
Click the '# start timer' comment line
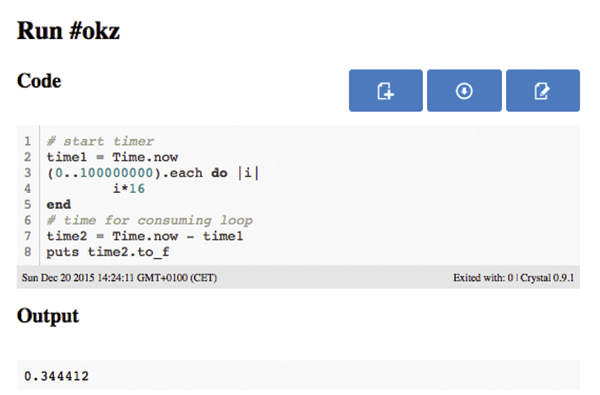click(x=100, y=141)
